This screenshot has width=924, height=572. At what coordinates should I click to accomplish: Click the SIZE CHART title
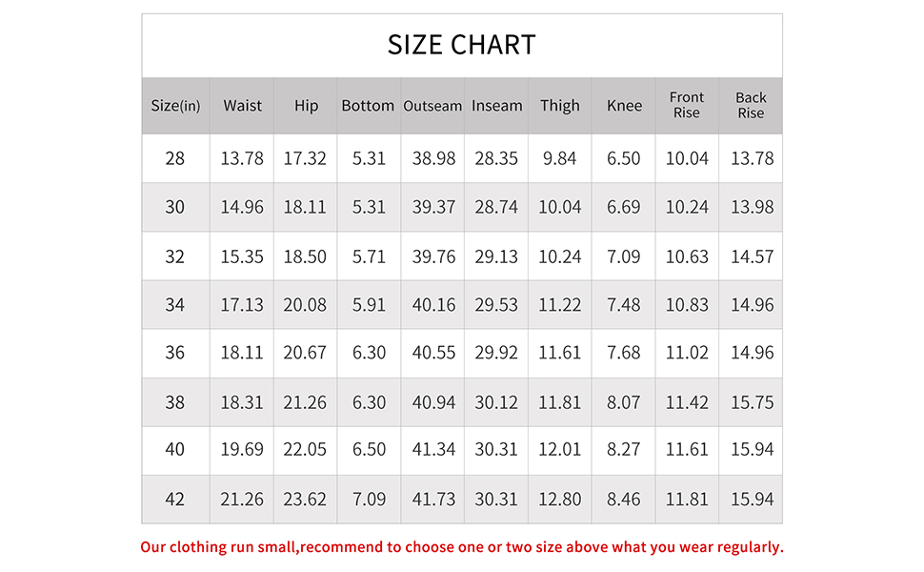tap(462, 45)
